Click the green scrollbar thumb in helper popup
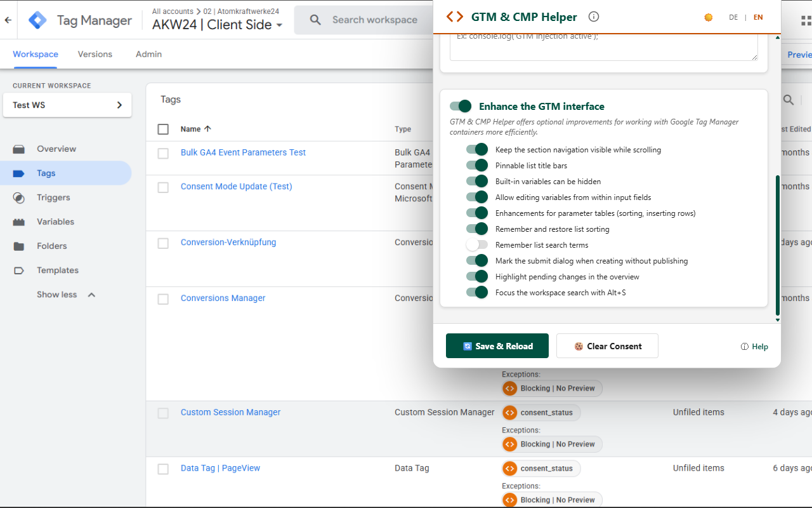812x508 pixels. (x=778, y=244)
